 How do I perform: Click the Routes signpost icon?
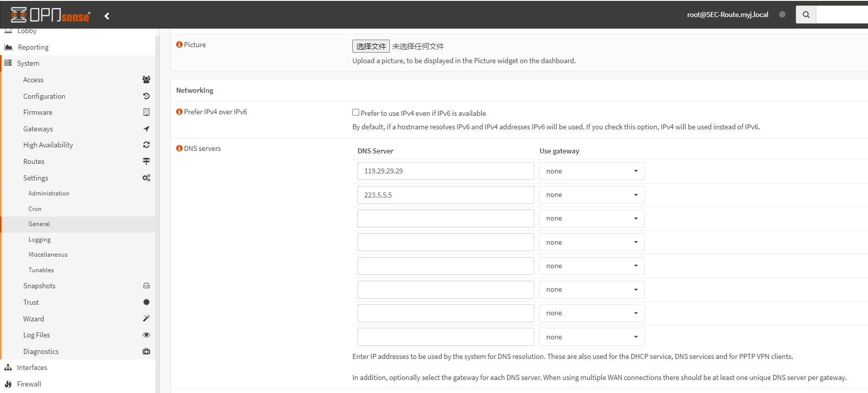pyautogui.click(x=146, y=161)
